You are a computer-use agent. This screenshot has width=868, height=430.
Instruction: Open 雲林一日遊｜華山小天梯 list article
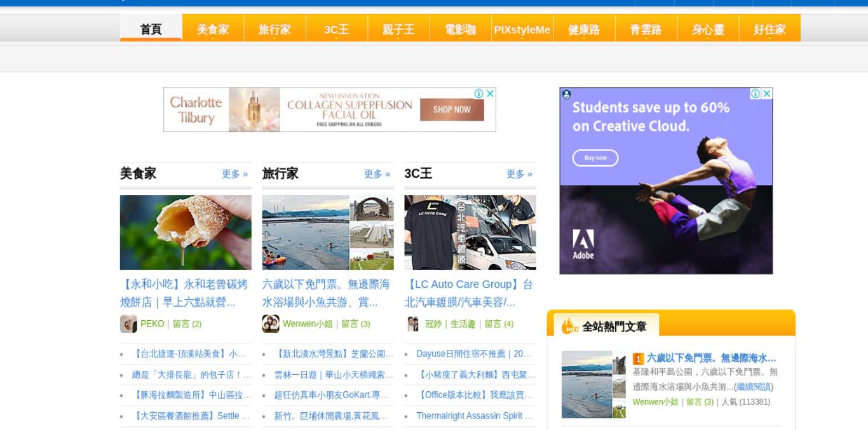pyautogui.click(x=334, y=375)
